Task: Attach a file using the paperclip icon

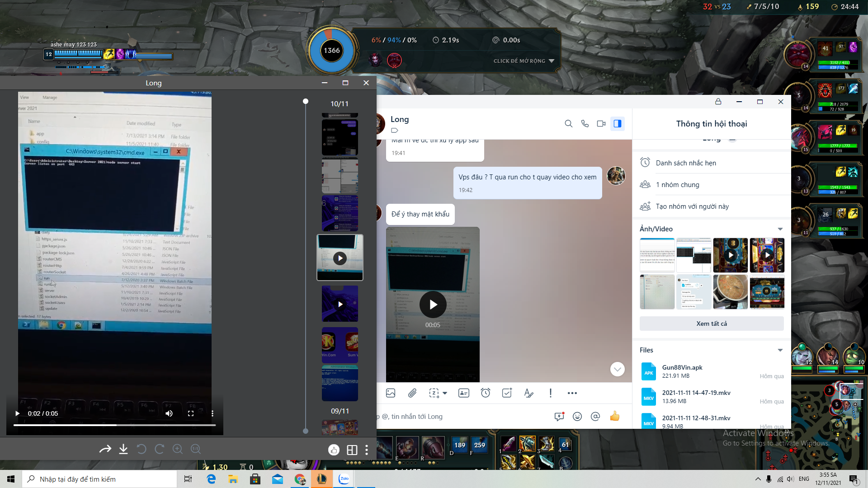Action: tap(412, 393)
